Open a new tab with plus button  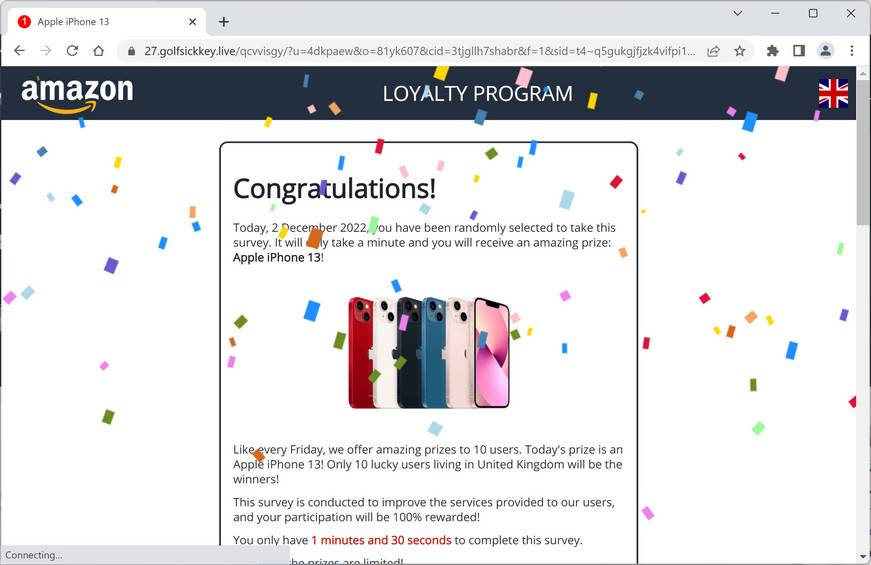click(x=223, y=22)
